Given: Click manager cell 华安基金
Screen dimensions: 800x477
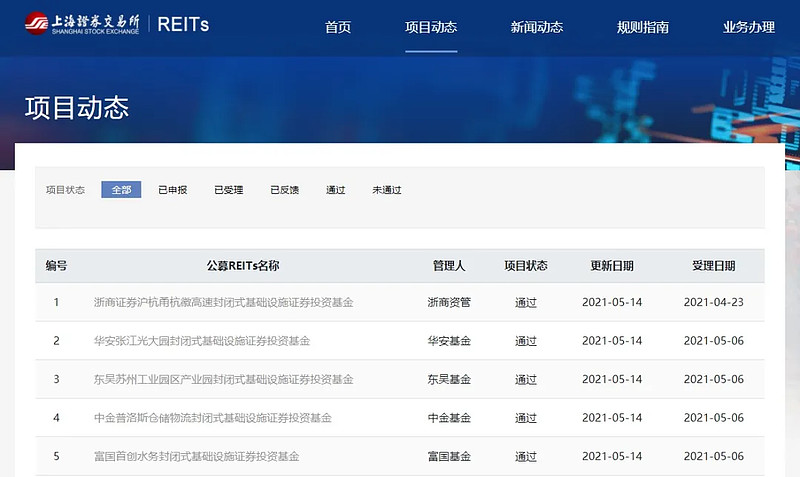Looking at the screenshot, I should click(449, 341).
